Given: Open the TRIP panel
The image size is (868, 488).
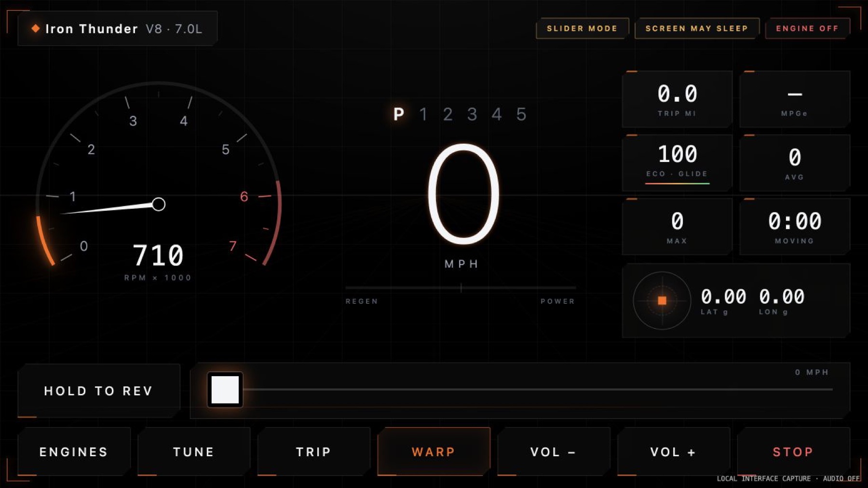Looking at the screenshot, I should coord(313,452).
